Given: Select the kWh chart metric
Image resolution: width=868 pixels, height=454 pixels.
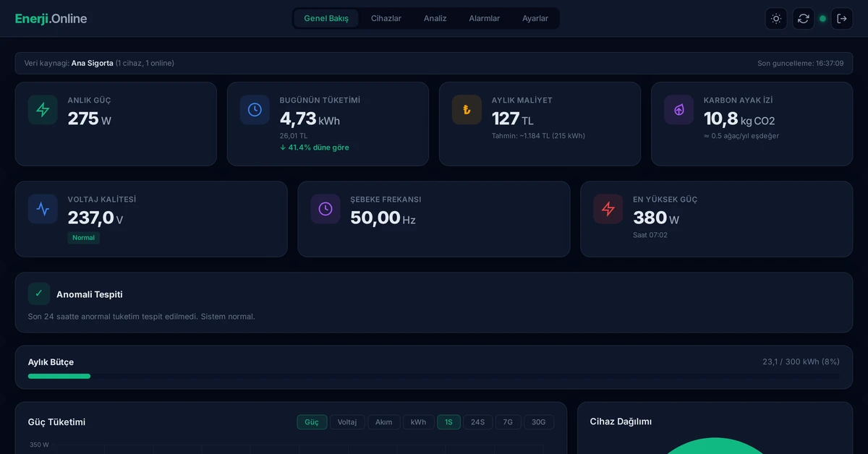Looking at the screenshot, I should click(418, 422).
